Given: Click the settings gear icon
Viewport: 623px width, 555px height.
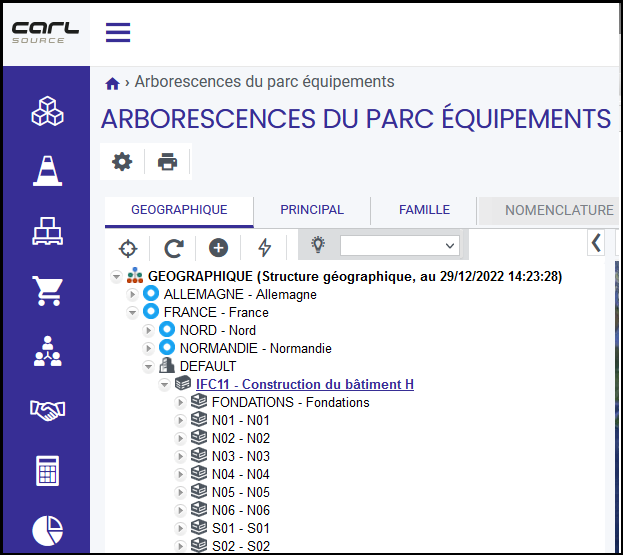Looking at the screenshot, I should point(122,162).
